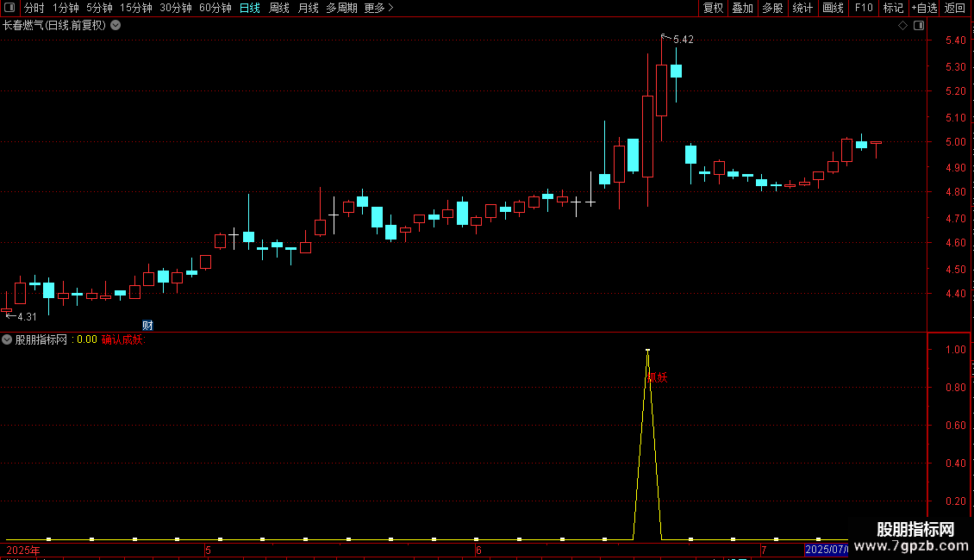974x560 pixels.
Task: Open the 股朋指标网 indicator dropdown arrow
Action: tap(7, 339)
